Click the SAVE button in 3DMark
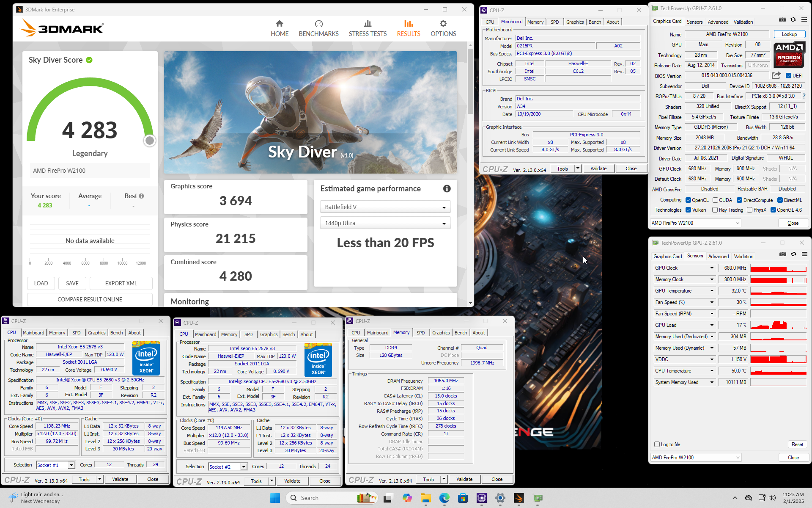This screenshot has height=508, width=812. pos(72,283)
